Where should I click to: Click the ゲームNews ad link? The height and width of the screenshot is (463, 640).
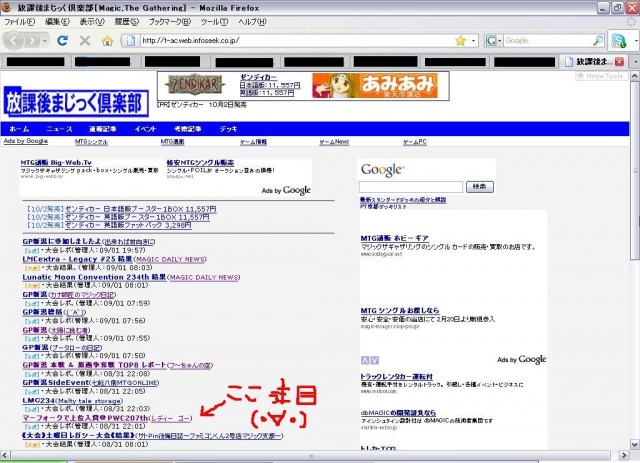coord(334,142)
